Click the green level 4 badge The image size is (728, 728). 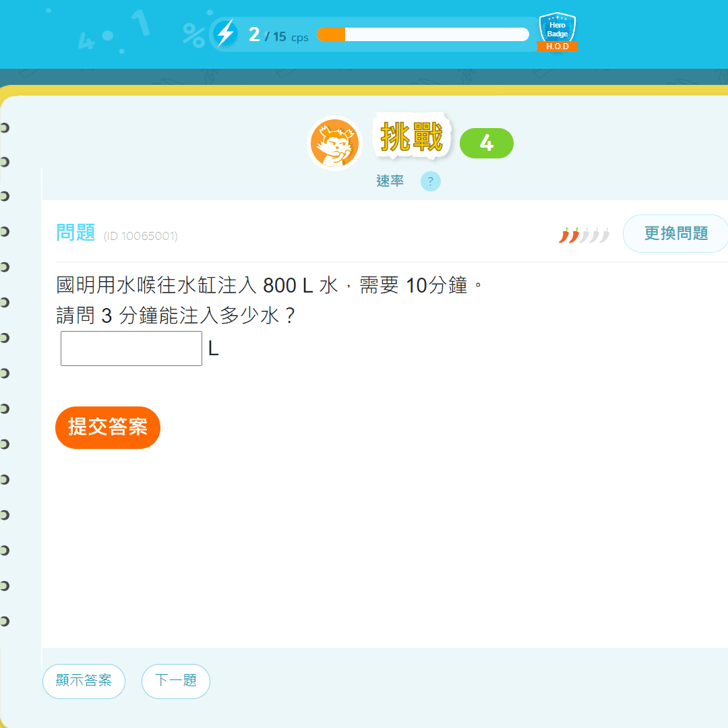coord(486,143)
